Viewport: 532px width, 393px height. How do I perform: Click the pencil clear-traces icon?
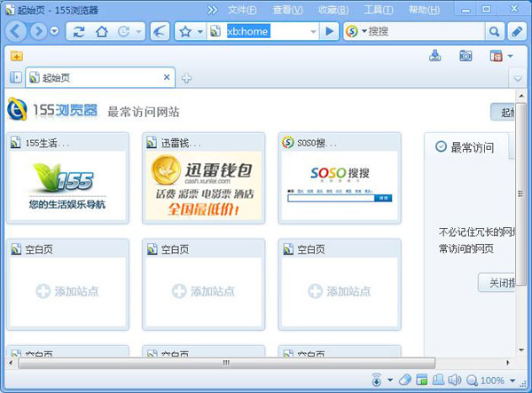click(x=517, y=32)
